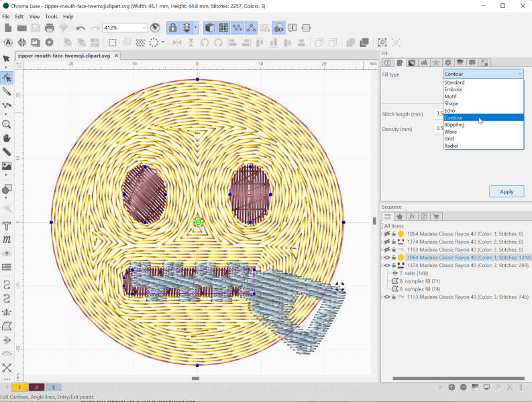Screen dimensions: 532x402
Task: Open the File menu
Action: tap(6, 16)
